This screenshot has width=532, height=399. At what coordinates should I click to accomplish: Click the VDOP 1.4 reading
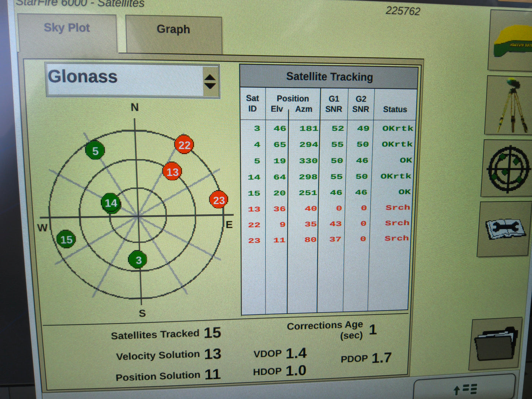tap(280, 353)
